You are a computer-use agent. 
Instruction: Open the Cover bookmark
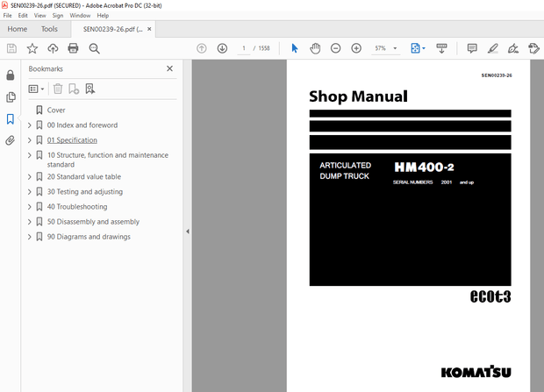pyautogui.click(x=56, y=110)
